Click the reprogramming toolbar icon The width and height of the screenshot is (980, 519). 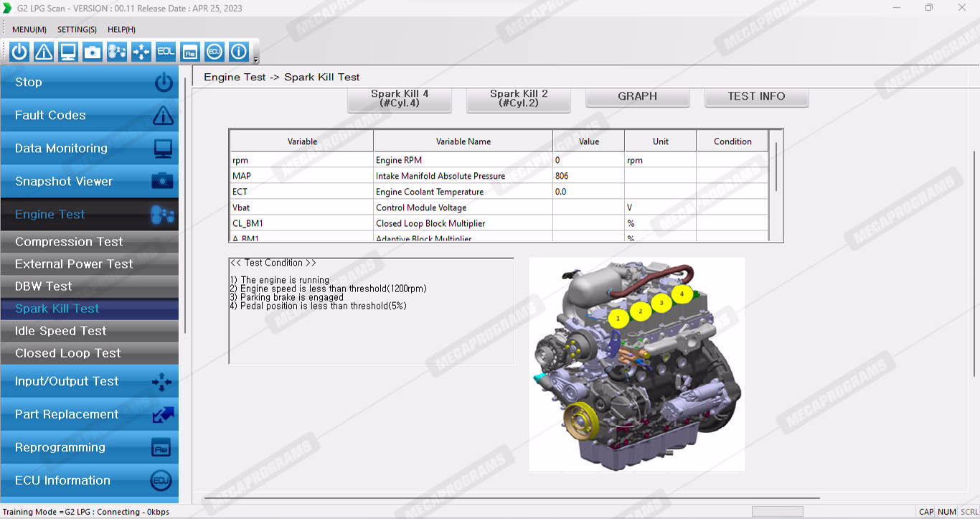190,52
